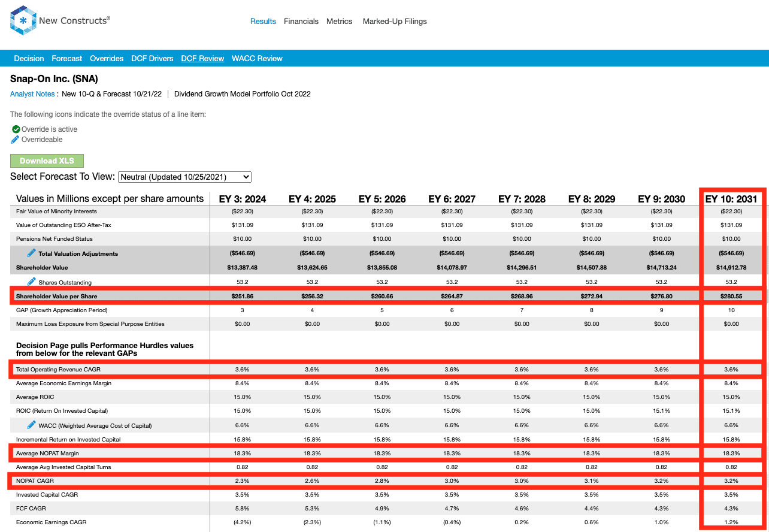This screenshot has width=769, height=532.
Task: Click Dividend Growth Model Portfolio Oct 2022 text
Action: tap(243, 94)
